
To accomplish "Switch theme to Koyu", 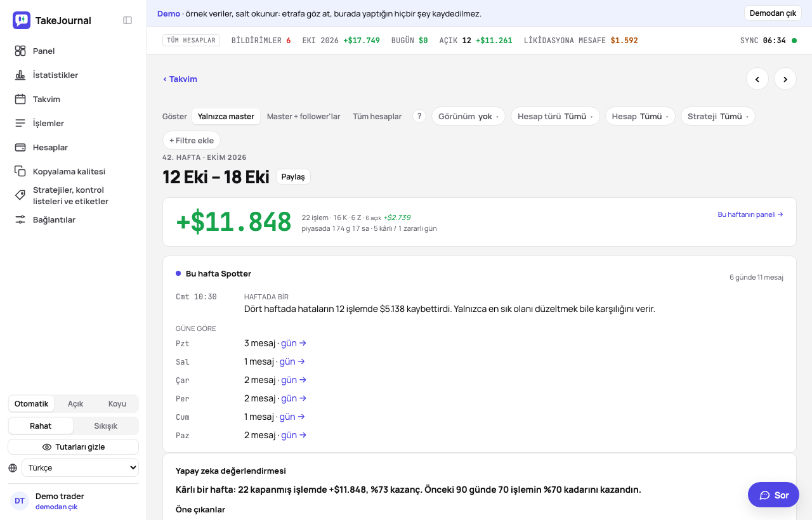I will [117, 404].
